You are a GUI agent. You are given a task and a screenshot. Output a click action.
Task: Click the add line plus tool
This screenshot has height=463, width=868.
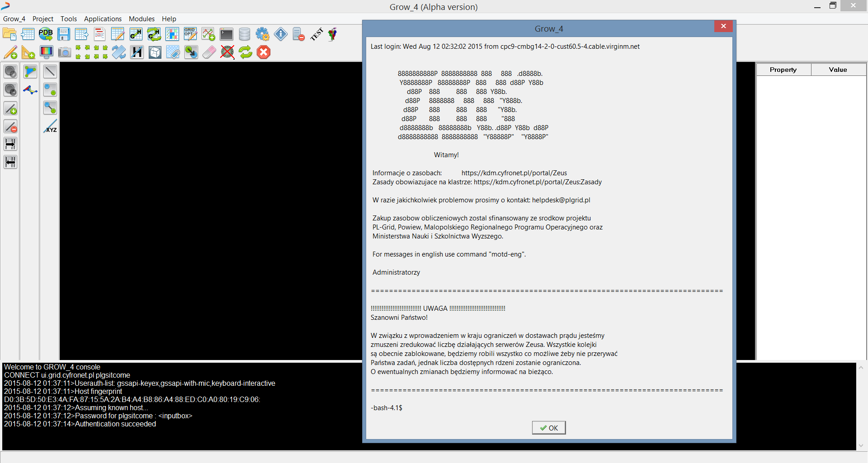[x=10, y=108]
